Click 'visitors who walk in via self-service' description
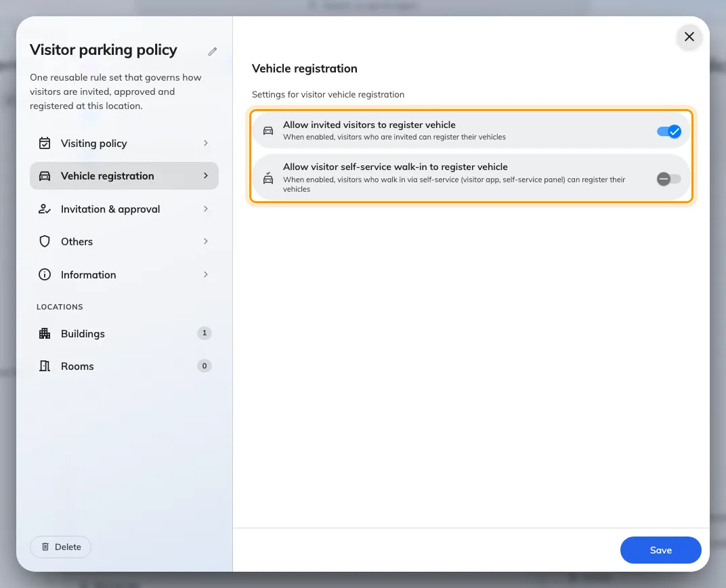 [x=454, y=184]
